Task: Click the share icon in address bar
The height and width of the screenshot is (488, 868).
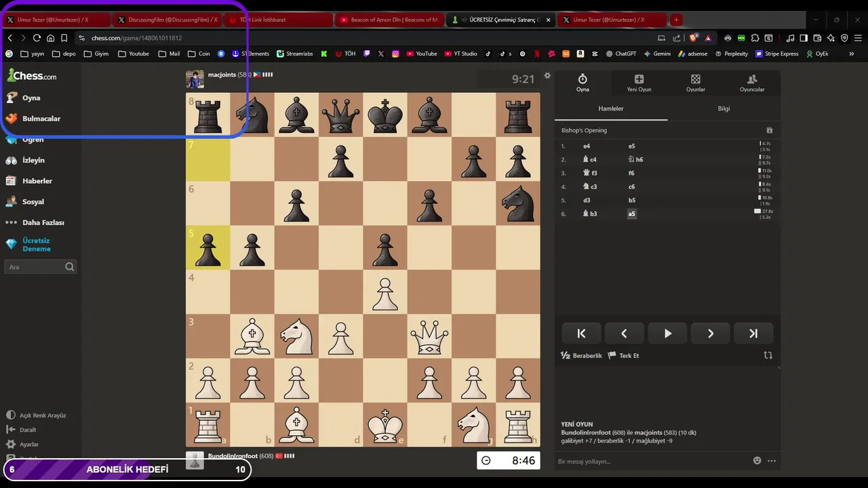Action: pyautogui.click(x=676, y=38)
